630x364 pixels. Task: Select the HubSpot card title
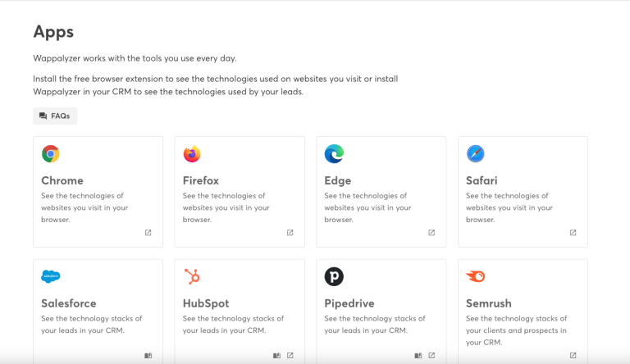[206, 303]
